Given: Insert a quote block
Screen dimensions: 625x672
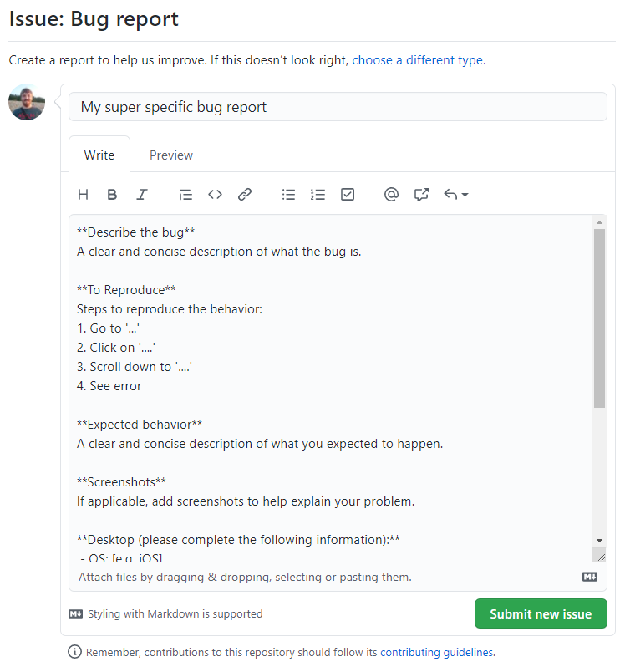Looking at the screenshot, I should [x=185, y=195].
